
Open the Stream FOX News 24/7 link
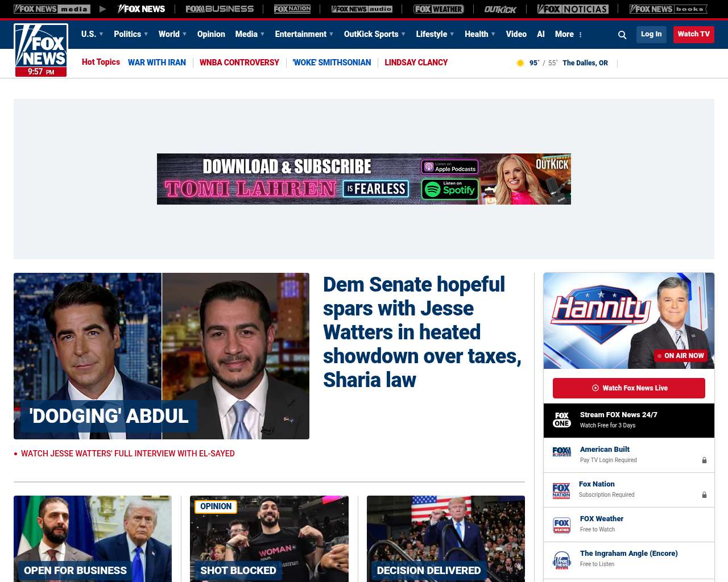[619, 415]
